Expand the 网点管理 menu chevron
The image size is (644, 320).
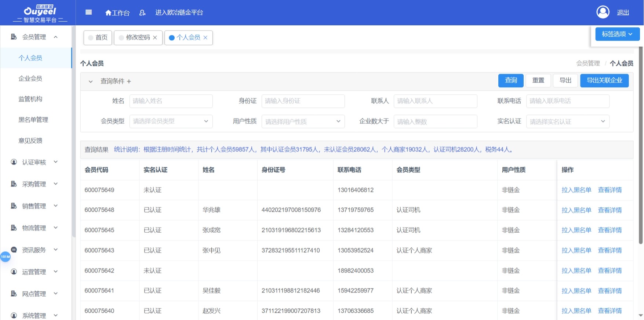(56, 294)
